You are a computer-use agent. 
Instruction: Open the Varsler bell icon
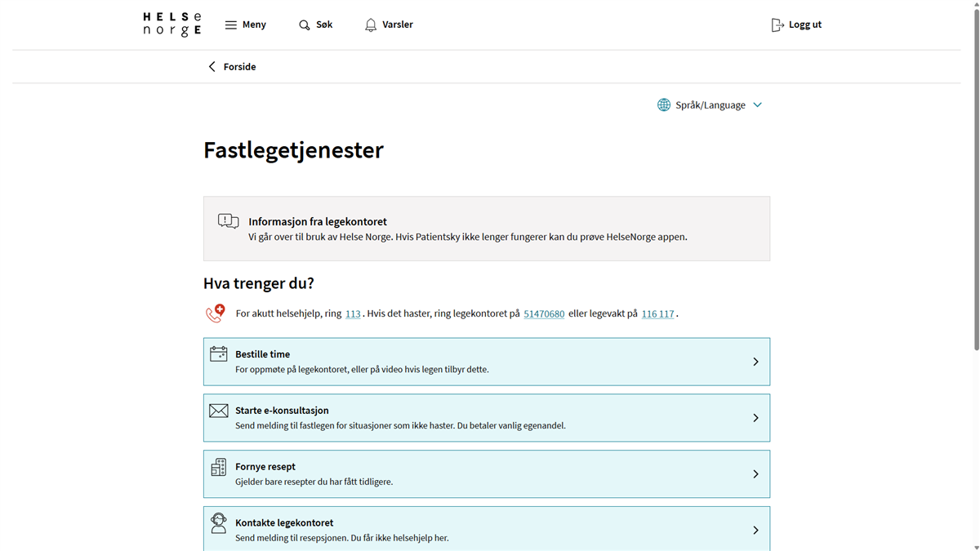(x=371, y=25)
